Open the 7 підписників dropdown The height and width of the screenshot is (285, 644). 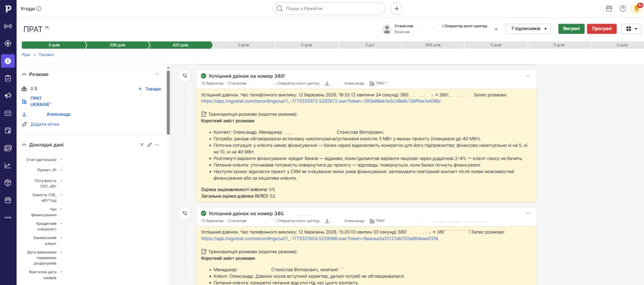[528, 29]
